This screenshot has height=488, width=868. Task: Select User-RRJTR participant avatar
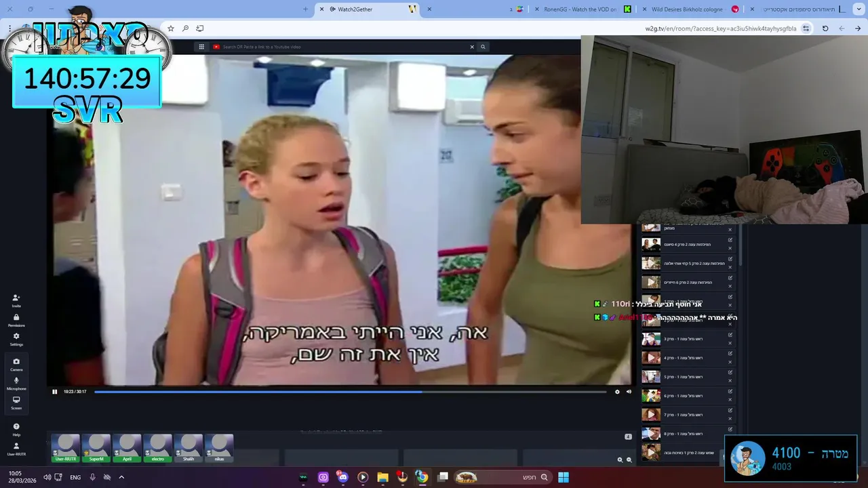click(66, 448)
